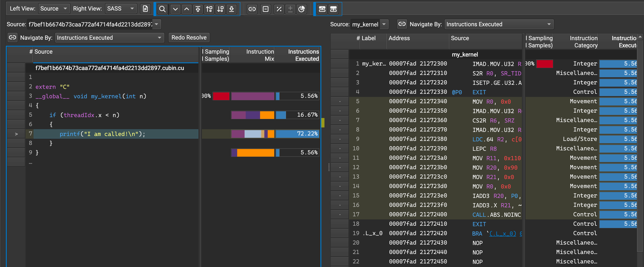Click the yellow marker on left scrollbar

pos(323,123)
